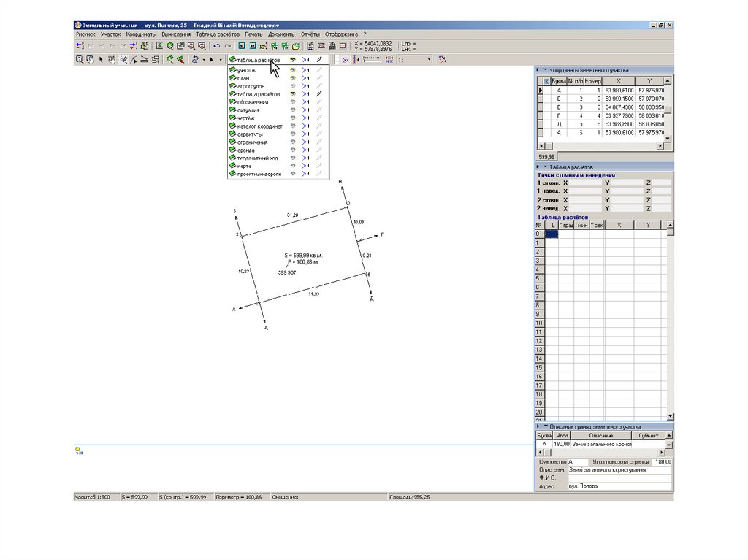This screenshot has height=560, width=748.
Task: Collapse the Таблица расчётов panel header
Action: (545, 167)
